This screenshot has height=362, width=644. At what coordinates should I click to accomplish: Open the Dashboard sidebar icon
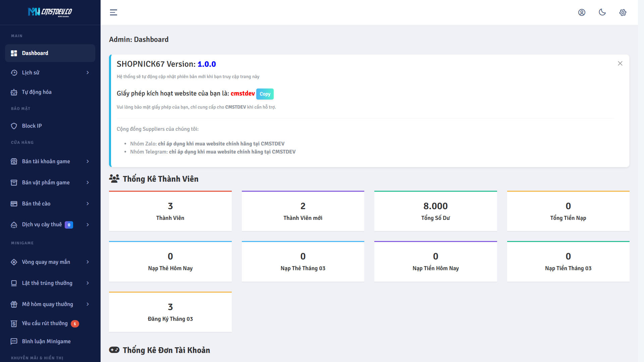pyautogui.click(x=14, y=53)
